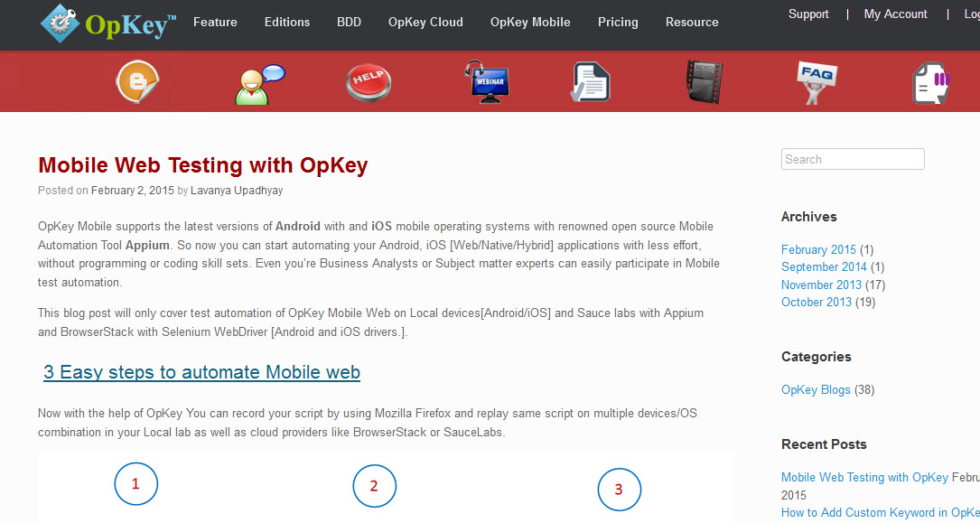Open the November 2013 archive
980x523 pixels.
pos(821,285)
